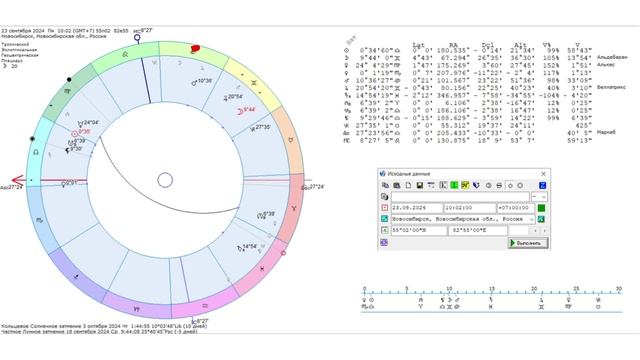Click the purple icon at dialog bottom-left
The width and height of the screenshot is (640, 360).
[384, 242]
